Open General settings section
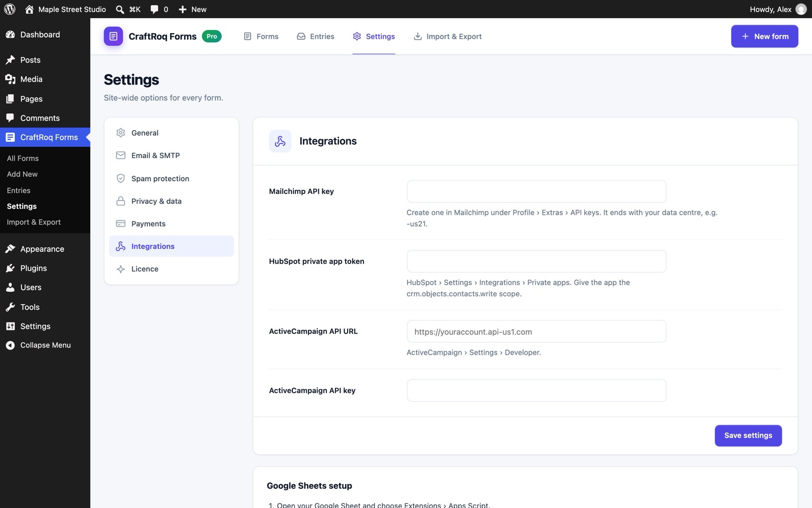 [172, 133]
